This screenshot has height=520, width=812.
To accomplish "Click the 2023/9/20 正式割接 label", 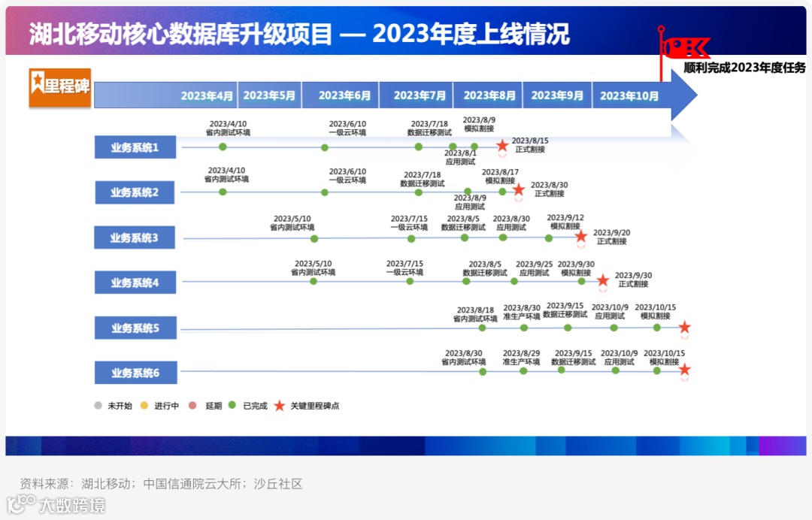I will [611, 237].
